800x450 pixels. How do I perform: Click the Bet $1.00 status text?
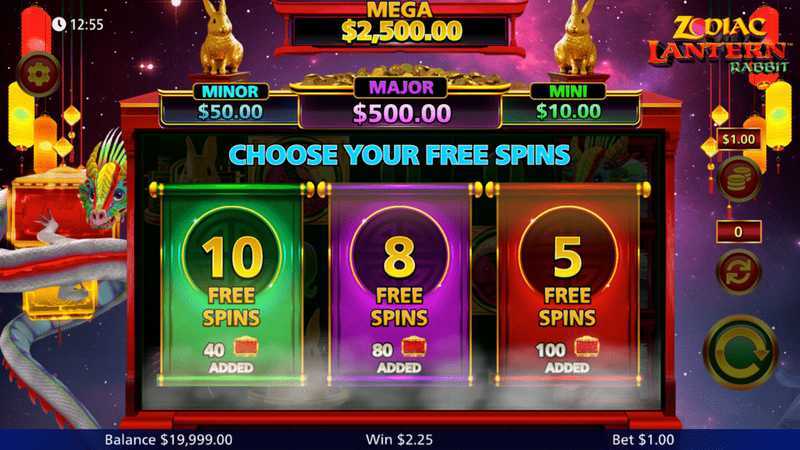click(643, 439)
